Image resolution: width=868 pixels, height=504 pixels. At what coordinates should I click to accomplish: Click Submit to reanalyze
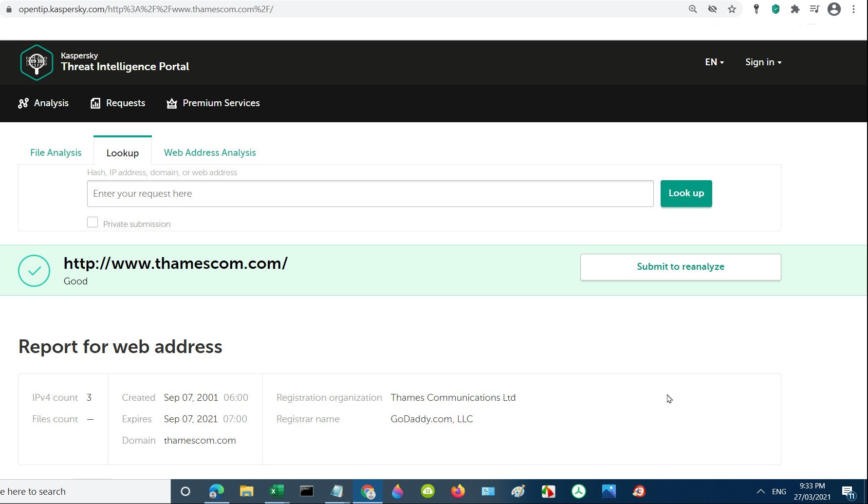(x=681, y=267)
